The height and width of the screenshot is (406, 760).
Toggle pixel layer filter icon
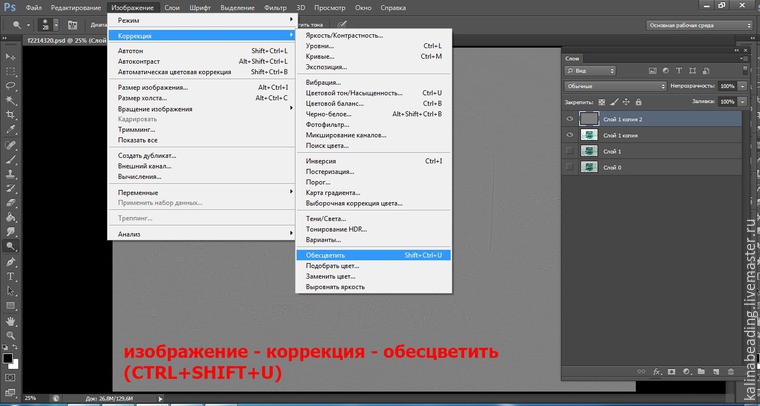(x=653, y=71)
